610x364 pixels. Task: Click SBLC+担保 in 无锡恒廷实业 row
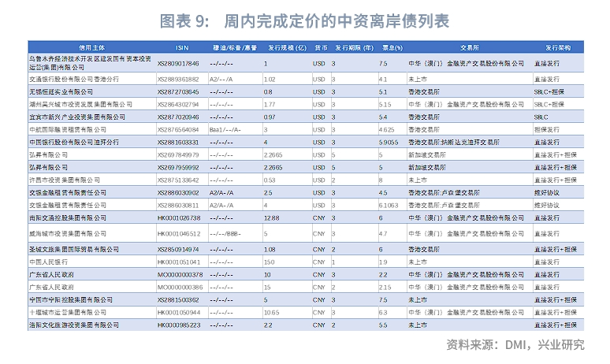pyautogui.click(x=549, y=91)
